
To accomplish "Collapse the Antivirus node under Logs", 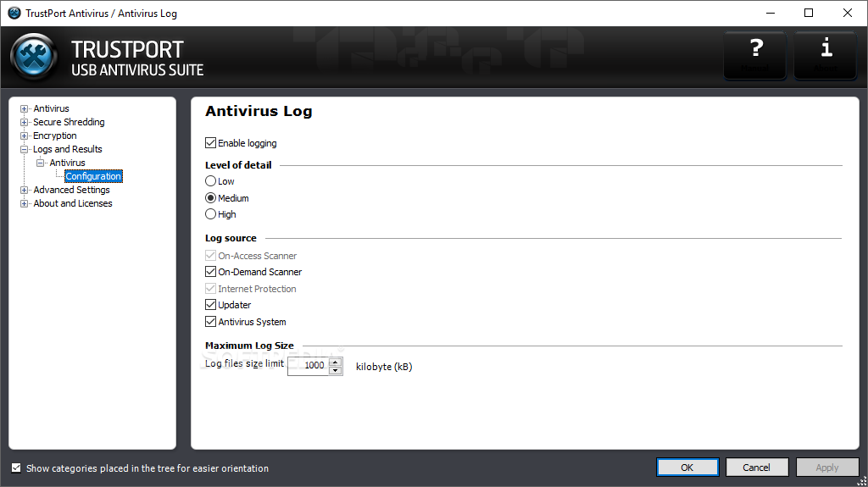I will tap(40, 163).
